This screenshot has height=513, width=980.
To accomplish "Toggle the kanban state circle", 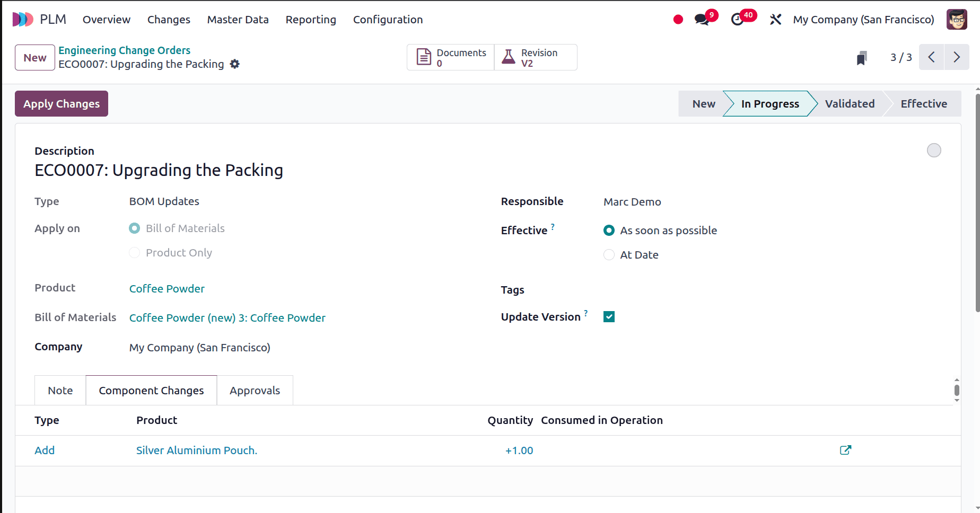I will click(x=934, y=151).
